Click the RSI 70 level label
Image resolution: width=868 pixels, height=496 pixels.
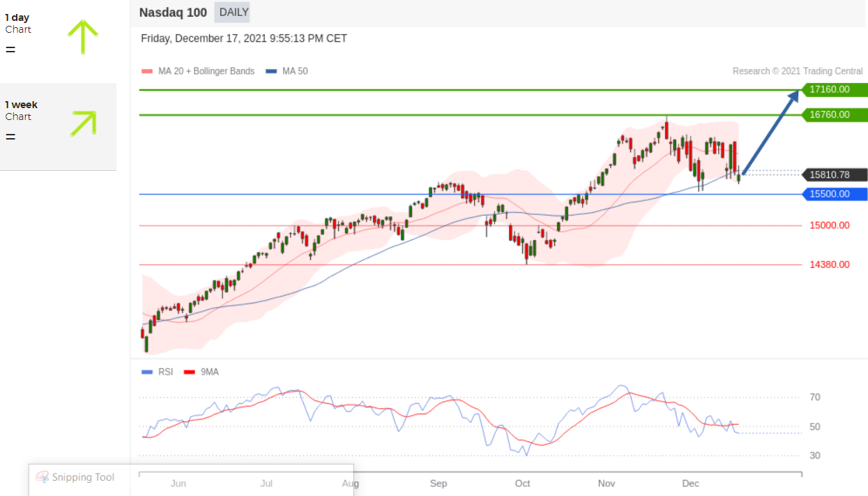tap(815, 397)
